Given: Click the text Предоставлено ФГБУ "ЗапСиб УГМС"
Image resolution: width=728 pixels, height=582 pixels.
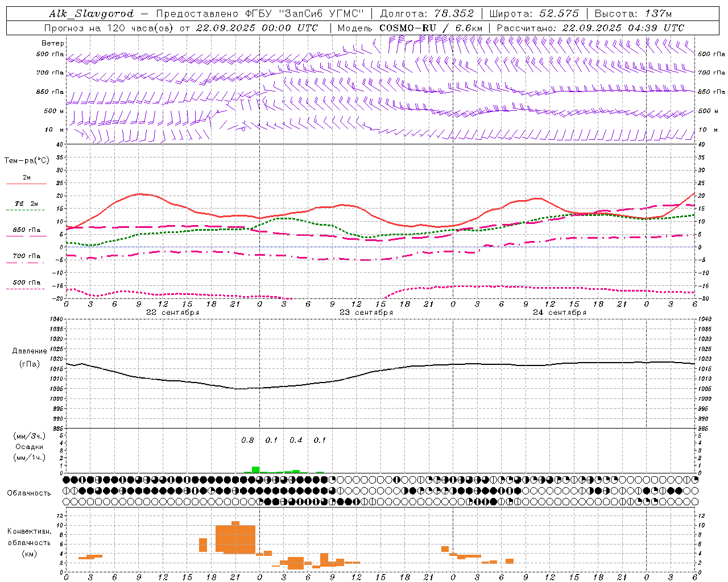Looking at the screenshot, I should pyautogui.click(x=260, y=14).
